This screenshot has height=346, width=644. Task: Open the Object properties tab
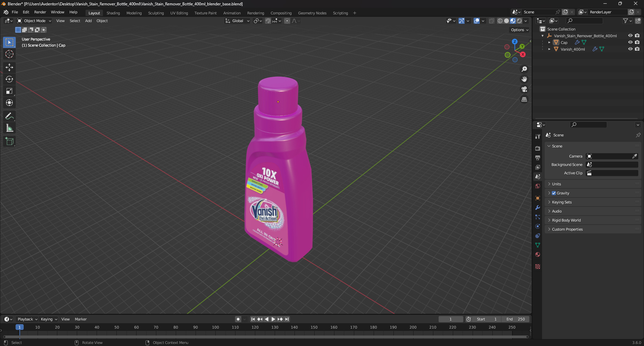[x=538, y=198]
